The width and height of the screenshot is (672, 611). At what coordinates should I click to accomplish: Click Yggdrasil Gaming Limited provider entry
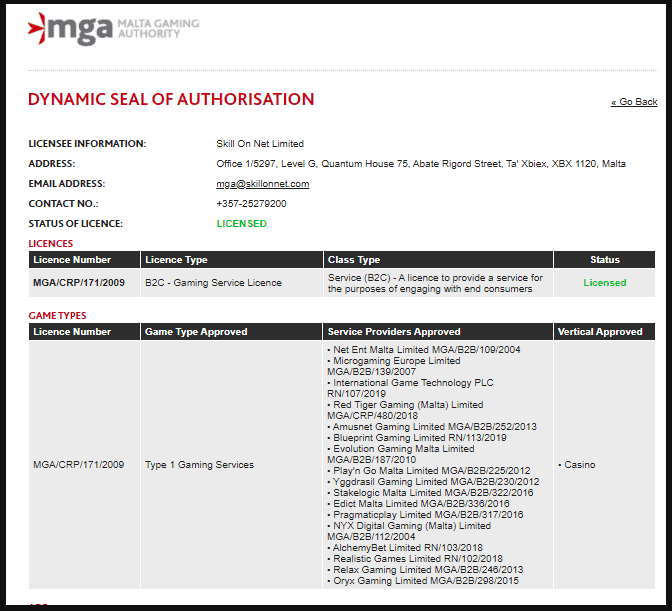point(433,482)
